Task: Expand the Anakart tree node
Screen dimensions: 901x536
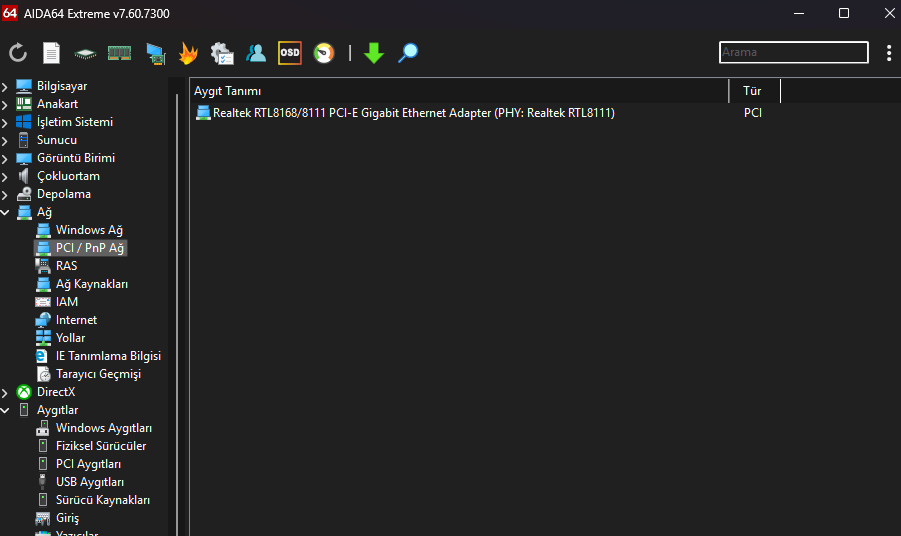Action: pyautogui.click(x=5, y=105)
